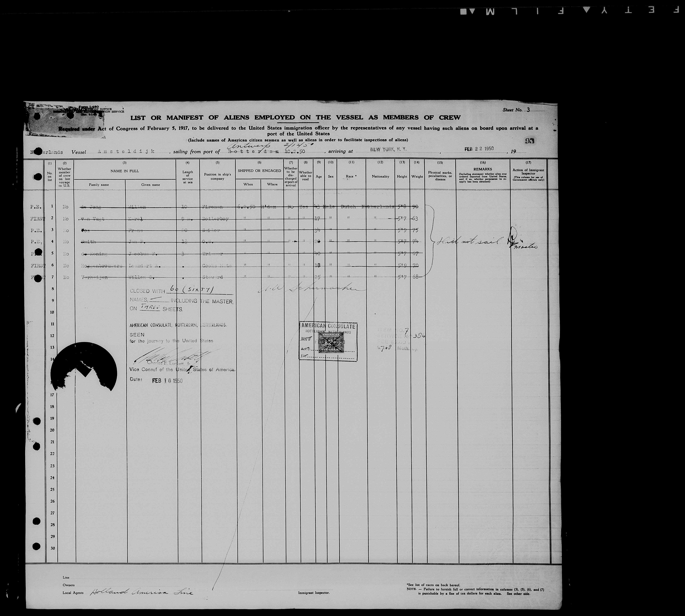685x616 pixels.
Task: Click "INCLUDING THE MASTER" in the closing statement
Action: 202,301
